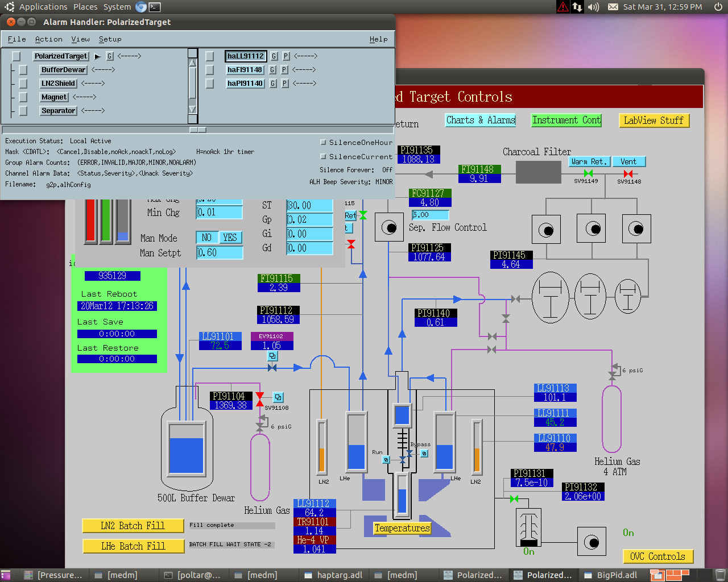Screen dimensions: 728x582
Task: Open Temperatures display button
Action: tap(402, 528)
